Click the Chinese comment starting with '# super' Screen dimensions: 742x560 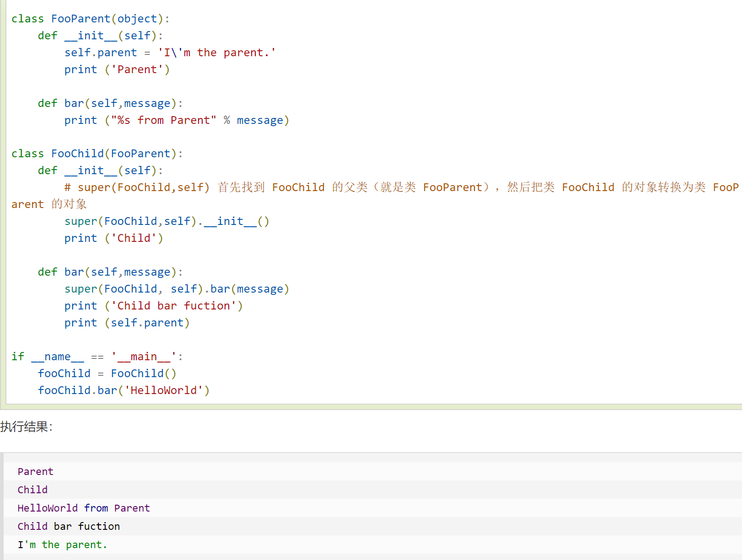401,187
